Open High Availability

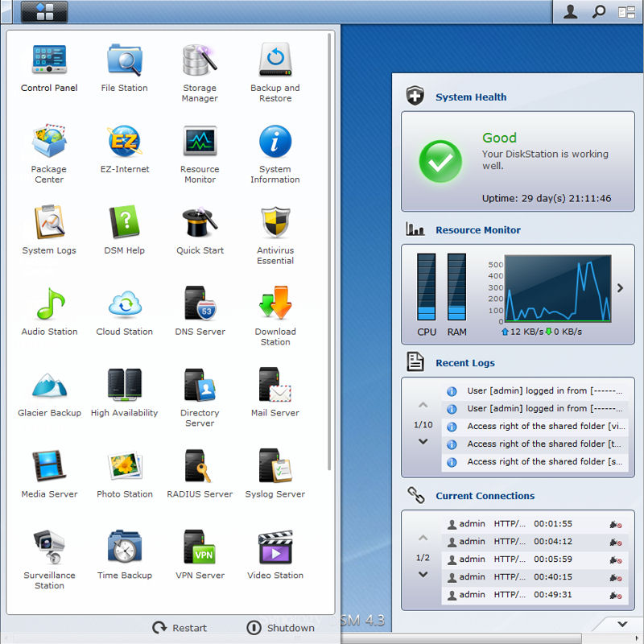(125, 393)
